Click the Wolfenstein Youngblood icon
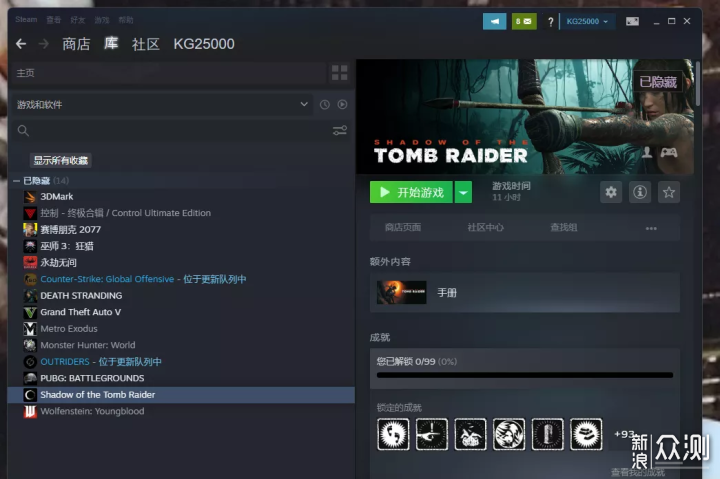The image size is (720, 479). [30, 411]
